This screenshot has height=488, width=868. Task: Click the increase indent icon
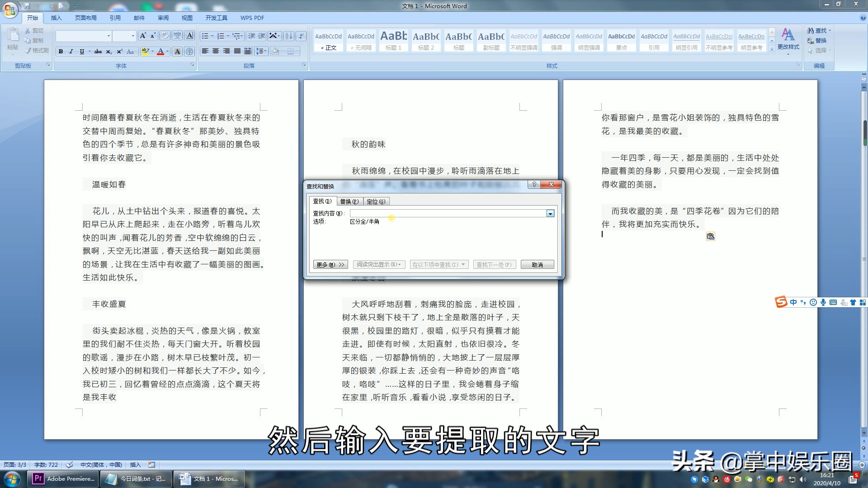[x=262, y=36]
